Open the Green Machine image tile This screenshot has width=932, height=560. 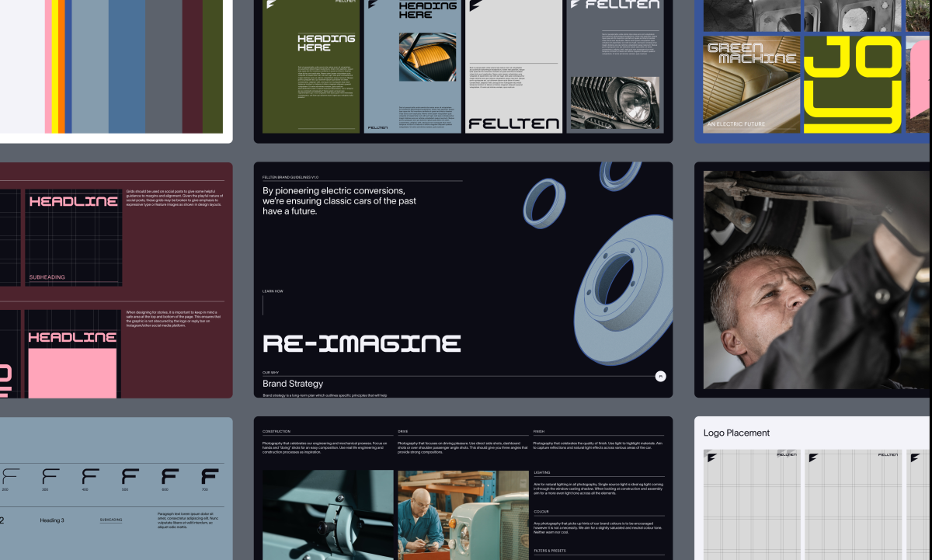pos(751,84)
